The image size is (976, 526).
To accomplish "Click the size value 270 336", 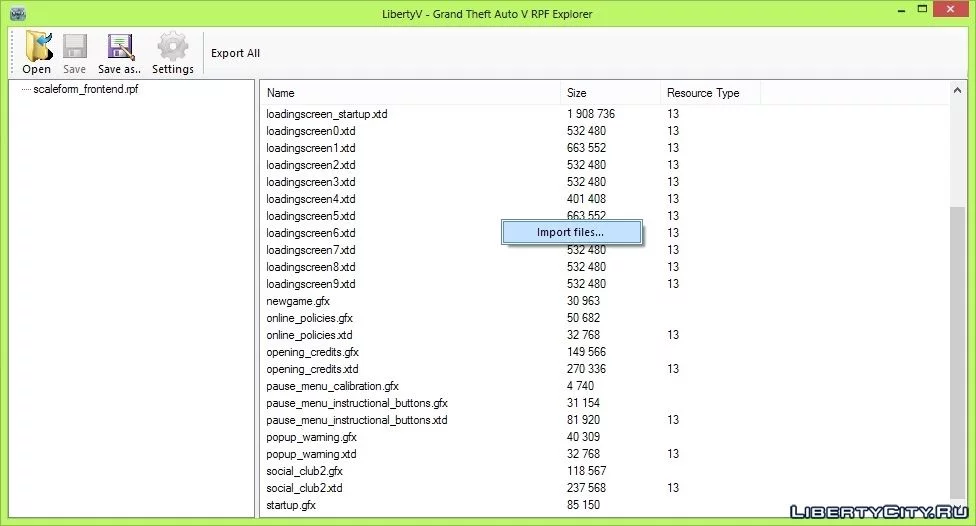I will [586, 369].
